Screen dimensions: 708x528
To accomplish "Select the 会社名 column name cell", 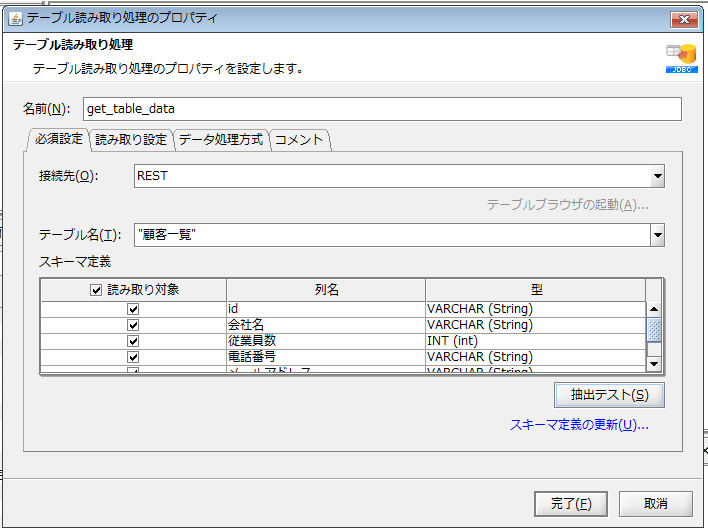I will coord(326,325).
